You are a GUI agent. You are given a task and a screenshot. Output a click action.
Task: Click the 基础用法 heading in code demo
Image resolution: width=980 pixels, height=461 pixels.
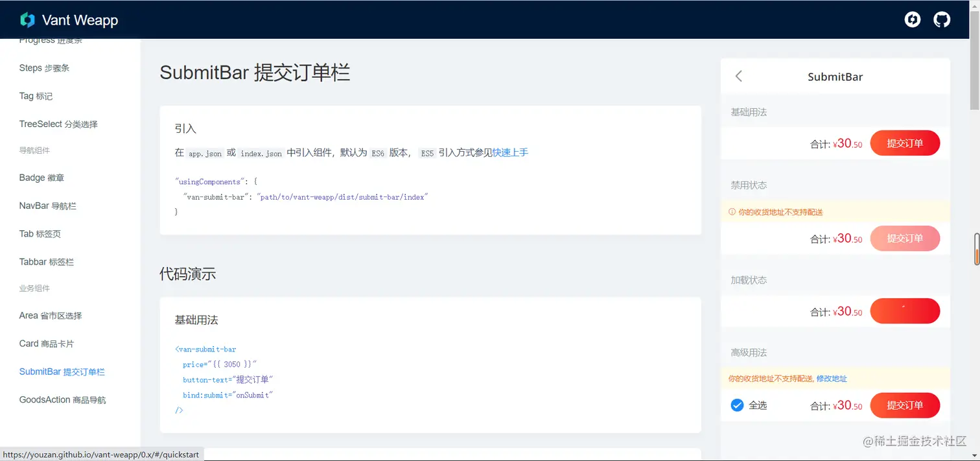tap(196, 320)
